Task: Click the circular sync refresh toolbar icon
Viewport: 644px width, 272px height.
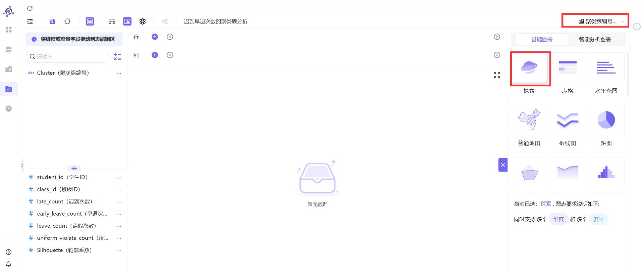Action: 67,21
